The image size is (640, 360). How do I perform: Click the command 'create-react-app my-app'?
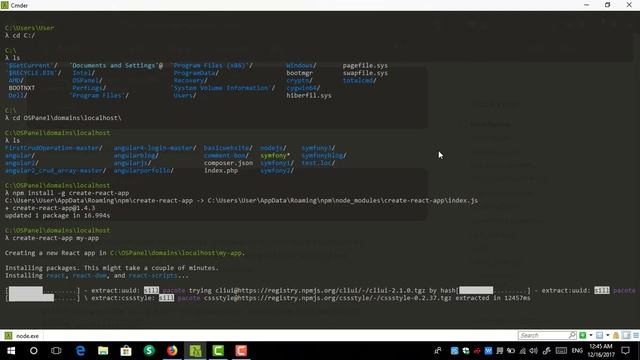click(x=56, y=238)
